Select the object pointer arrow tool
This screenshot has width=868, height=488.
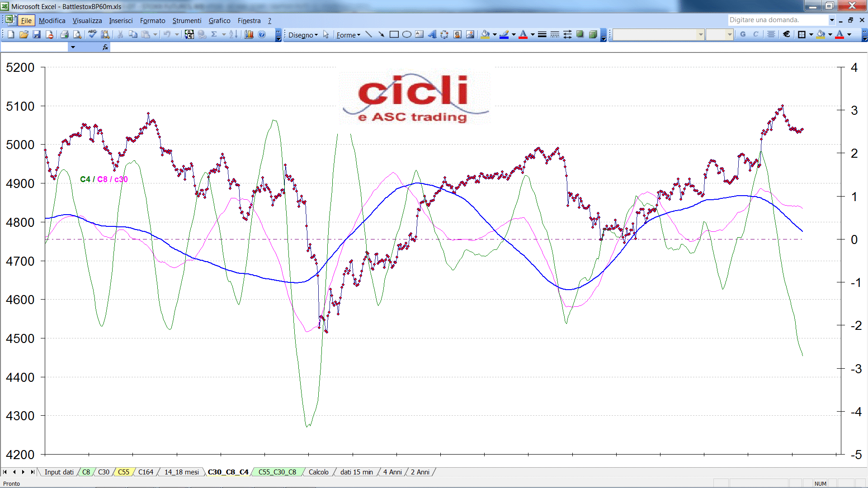pos(326,34)
